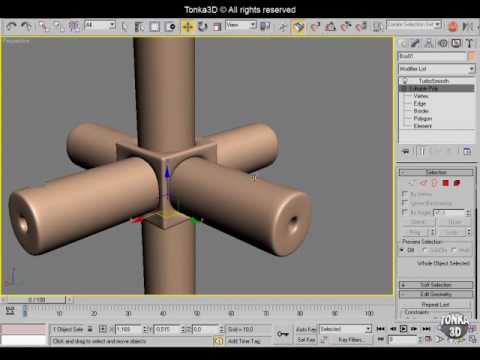Activate the Select and Scale tool

(217, 27)
